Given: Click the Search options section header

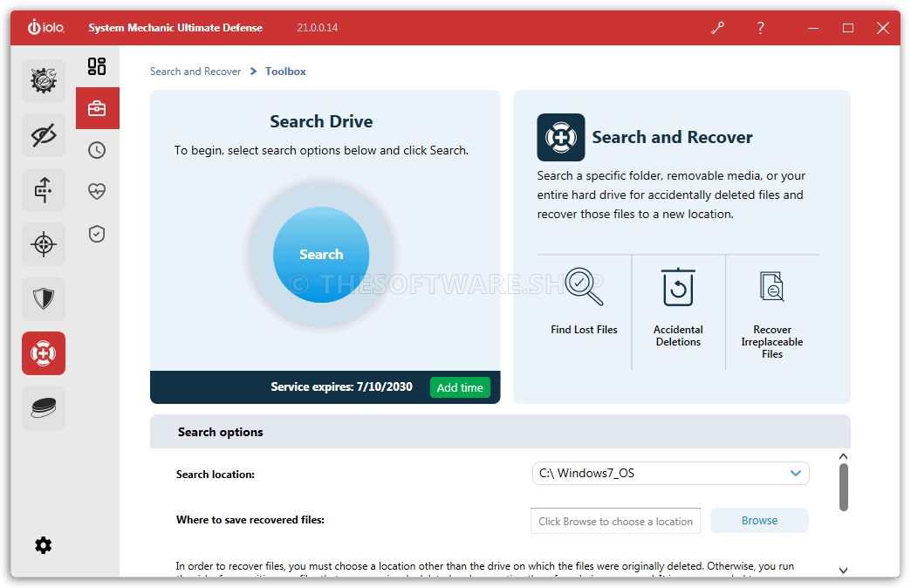Looking at the screenshot, I should coord(500,432).
